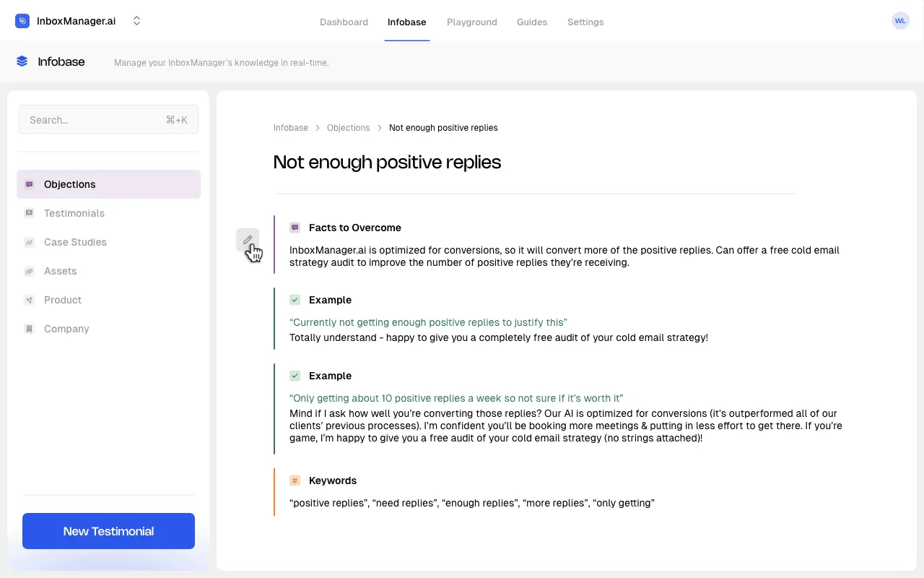Viewport: 924px width, 578px height.
Task: Click the 'Currently not getting enough positive replies' quote
Action: (x=428, y=322)
